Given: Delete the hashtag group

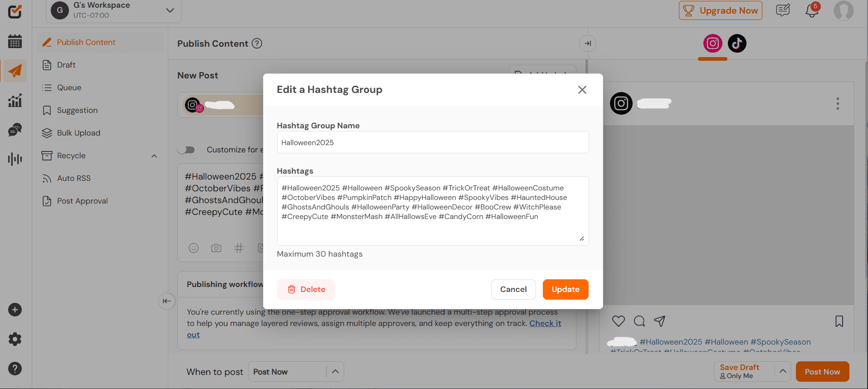Looking at the screenshot, I should click(x=306, y=289).
